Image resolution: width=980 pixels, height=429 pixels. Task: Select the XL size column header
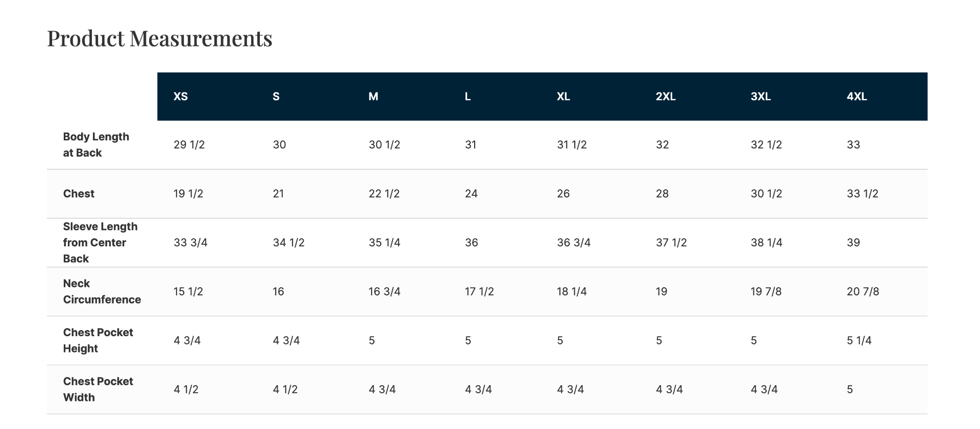pyautogui.click(x=563, y=96)
